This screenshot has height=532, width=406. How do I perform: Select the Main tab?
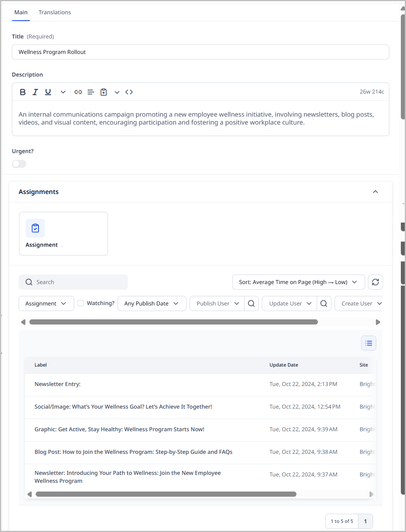pyautogui.click(x=21, y=12)
